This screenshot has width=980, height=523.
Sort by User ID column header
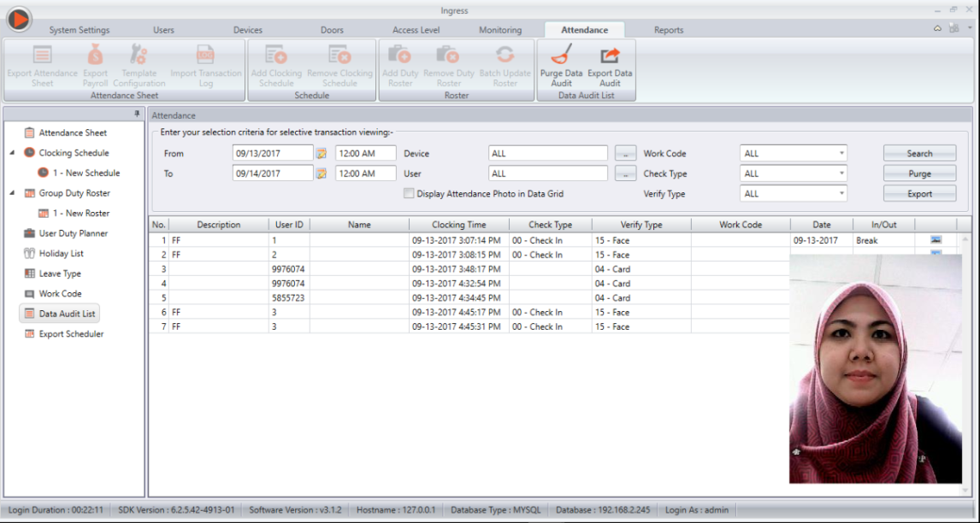[x=289, y=224]
